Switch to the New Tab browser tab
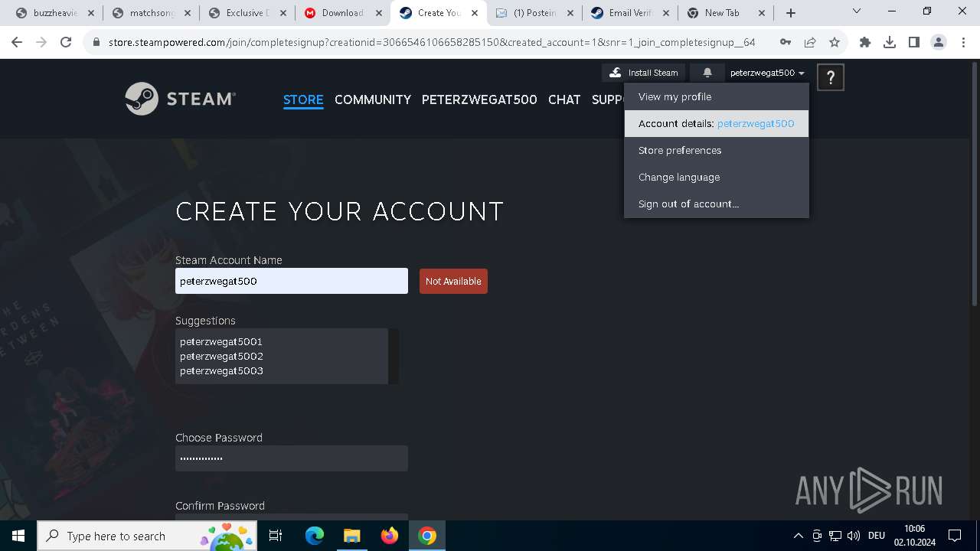 pyautogui.click(x=725, y=13)
